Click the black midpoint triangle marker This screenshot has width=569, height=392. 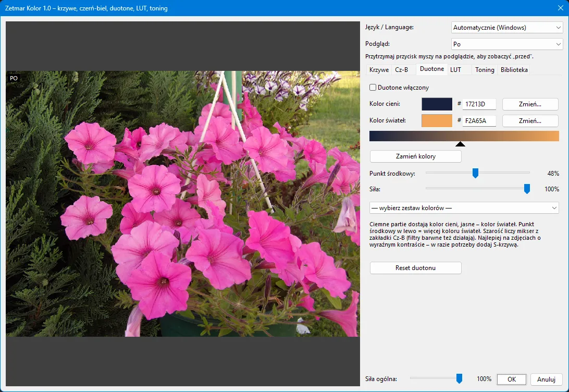[x=460, y=144]
